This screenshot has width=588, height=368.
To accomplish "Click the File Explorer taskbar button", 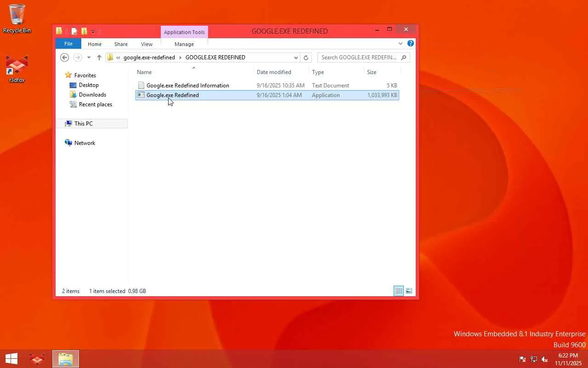I will pyautogui.click(x=66, y=359).
